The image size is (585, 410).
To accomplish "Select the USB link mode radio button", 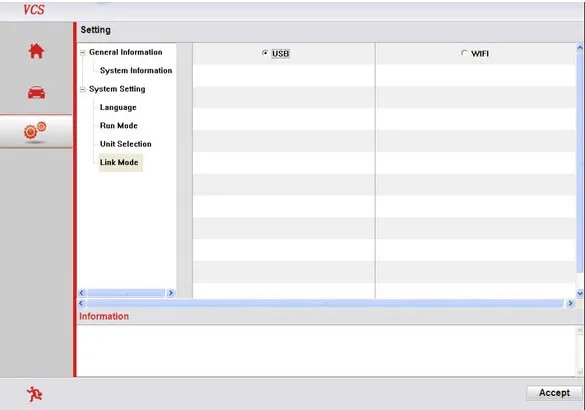I will point(265,53).
